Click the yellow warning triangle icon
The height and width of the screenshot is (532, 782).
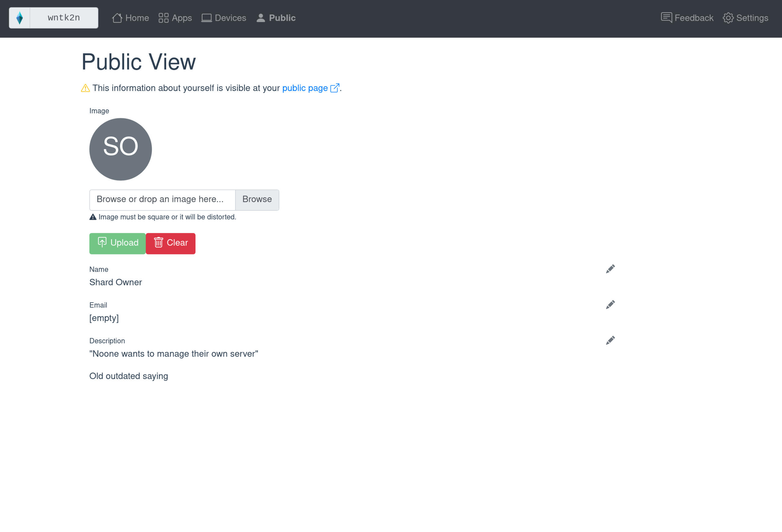pos(86,88)
